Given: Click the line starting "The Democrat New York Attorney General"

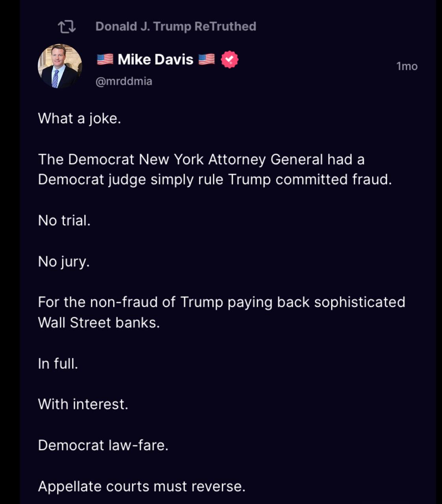Looking at the screenshot, I should 201,159.
